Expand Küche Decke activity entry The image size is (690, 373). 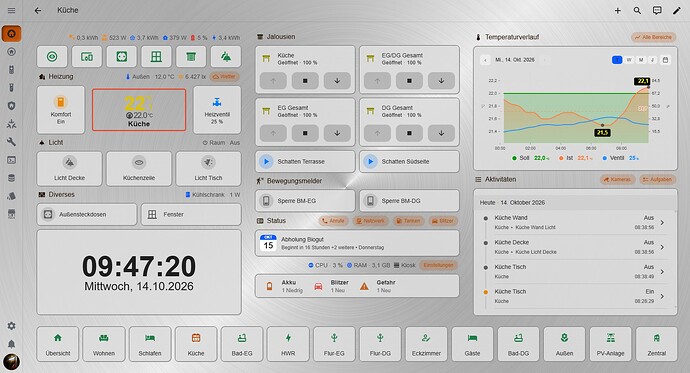(x=575, y=247)
